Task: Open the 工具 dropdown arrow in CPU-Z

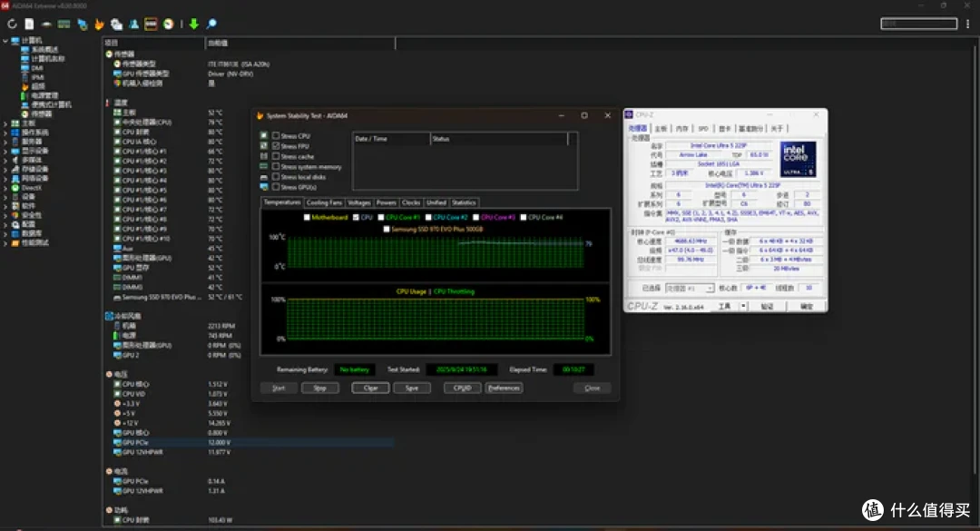Action: click(x=743, y=307)
